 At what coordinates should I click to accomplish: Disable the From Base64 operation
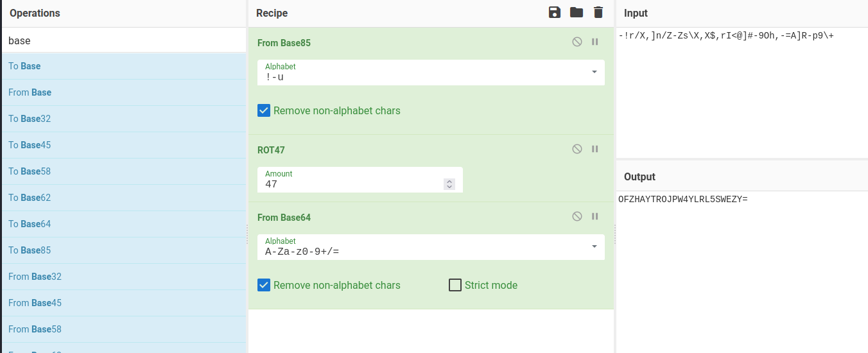(577, 217)
